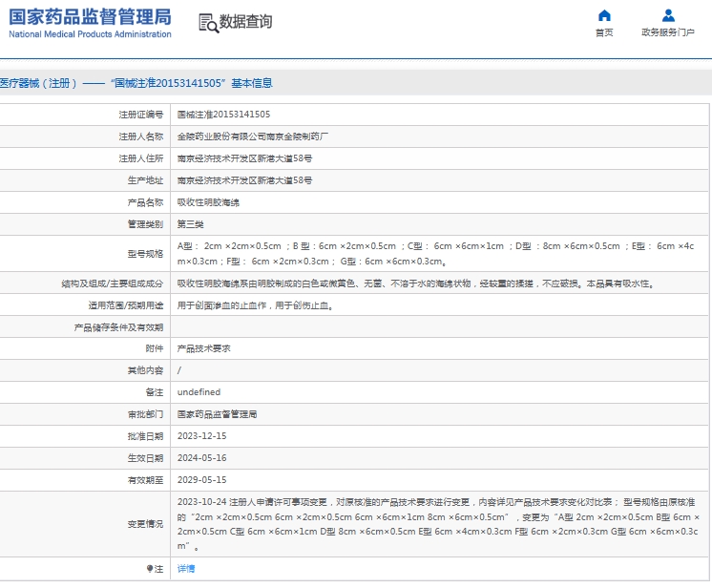Click the 数据查询 search document icon

pos(208,23)
